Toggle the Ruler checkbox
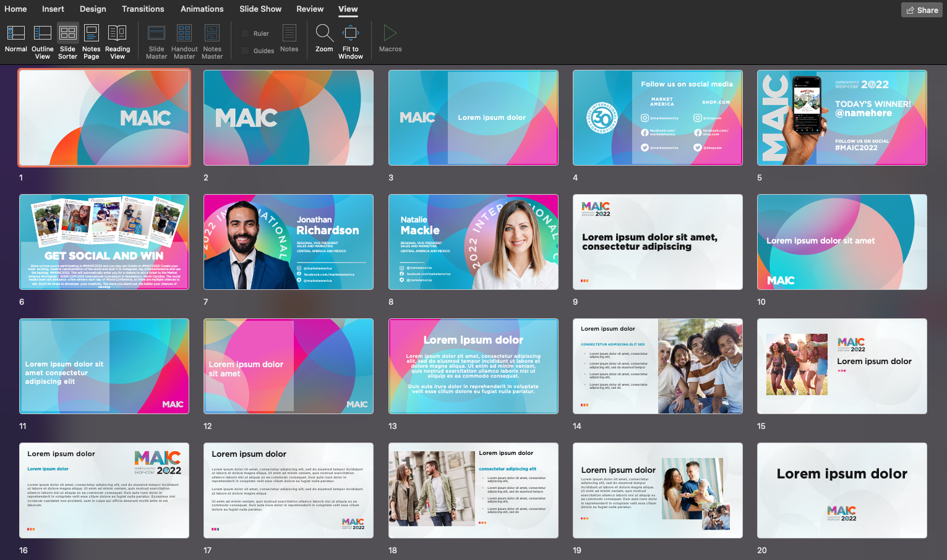947x560 pixels. click(x=245, y=33)
